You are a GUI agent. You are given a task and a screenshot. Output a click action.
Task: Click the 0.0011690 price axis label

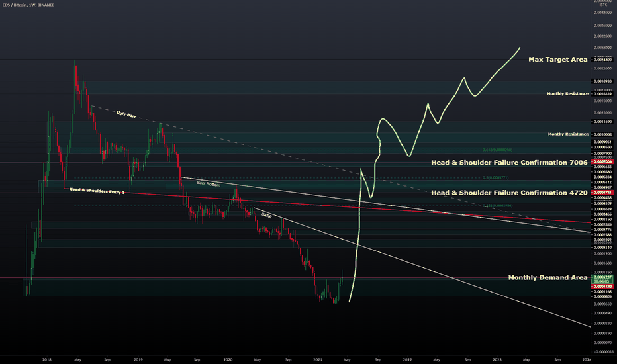tap(602, 122)
